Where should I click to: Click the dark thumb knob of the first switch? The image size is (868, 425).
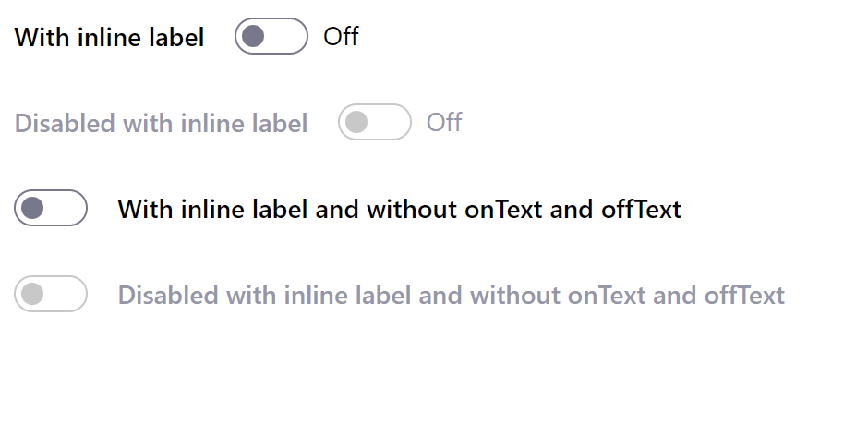(253, 37)
